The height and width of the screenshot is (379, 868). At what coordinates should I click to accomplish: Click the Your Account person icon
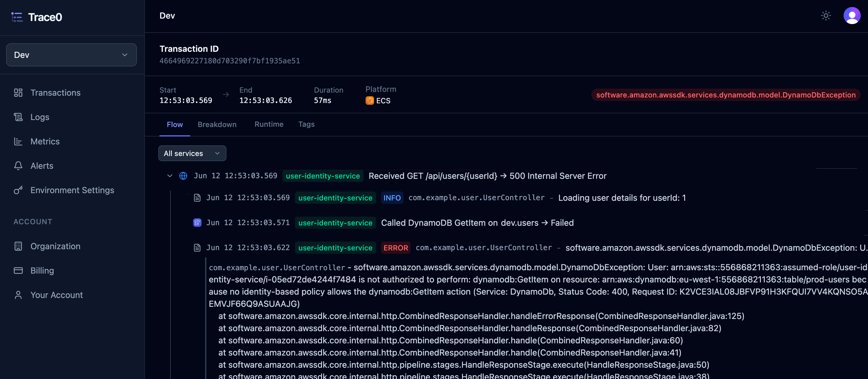[18, 295]
